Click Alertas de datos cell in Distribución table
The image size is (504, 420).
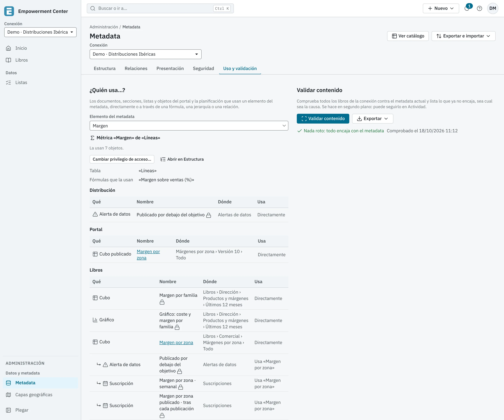point(234,215)
